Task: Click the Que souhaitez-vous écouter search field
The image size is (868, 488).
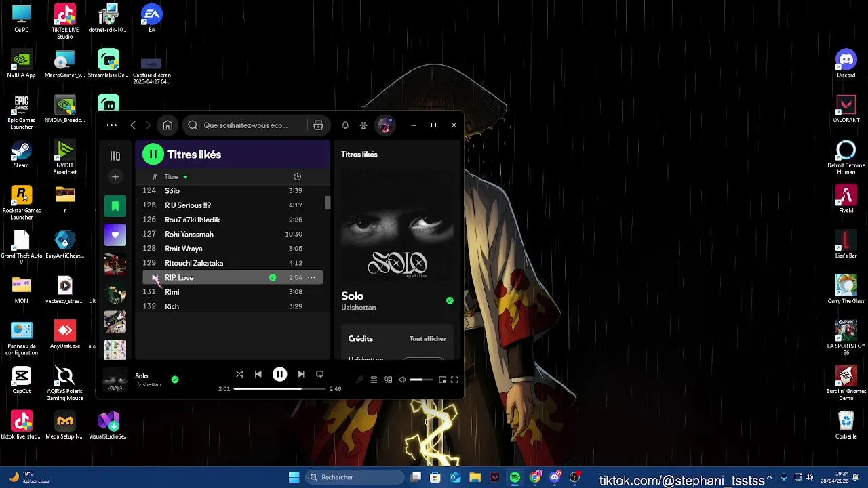Action: click(x=245, y=125)
